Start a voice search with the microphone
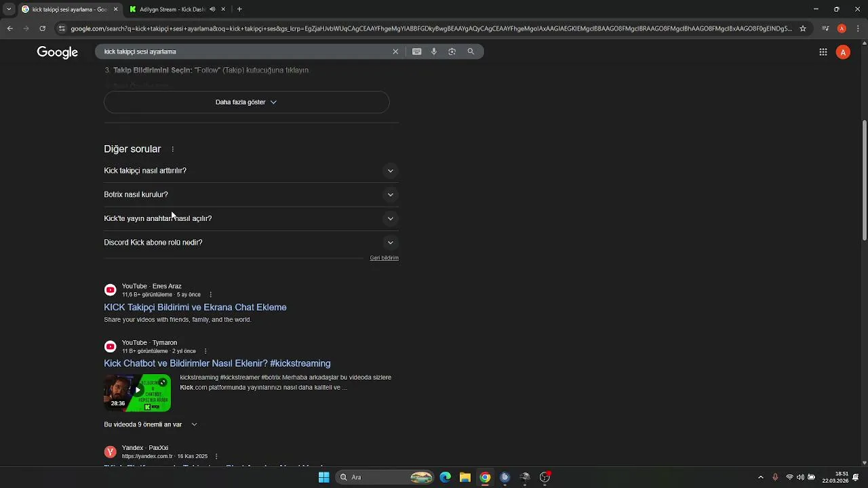The height and width of the screenshot is (488, 868). pos(434,52)
